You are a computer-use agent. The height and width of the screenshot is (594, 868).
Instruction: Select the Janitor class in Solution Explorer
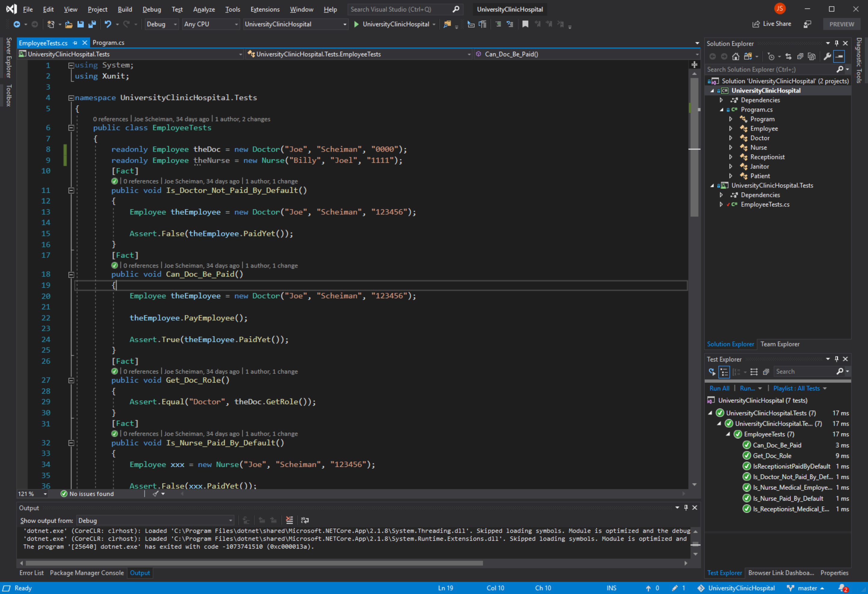pos(759,166)
